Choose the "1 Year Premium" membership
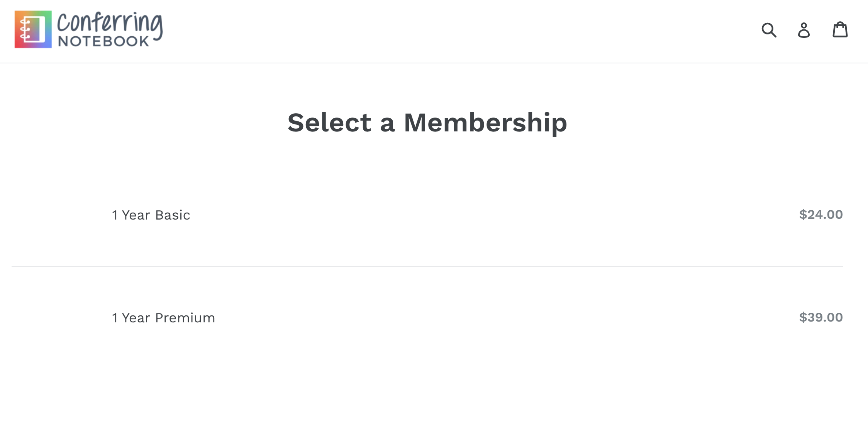Viewport: 868px width, 436px height. [163, 318]
